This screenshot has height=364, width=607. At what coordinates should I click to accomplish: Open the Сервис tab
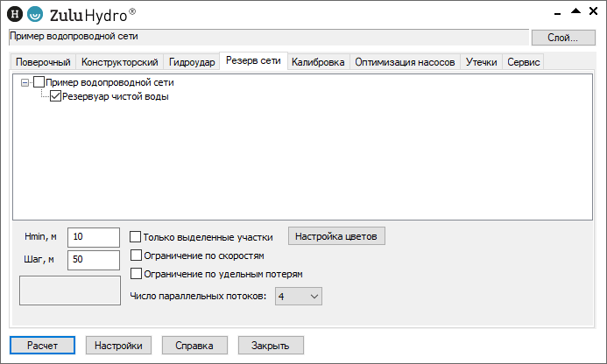tap(524, 62)
